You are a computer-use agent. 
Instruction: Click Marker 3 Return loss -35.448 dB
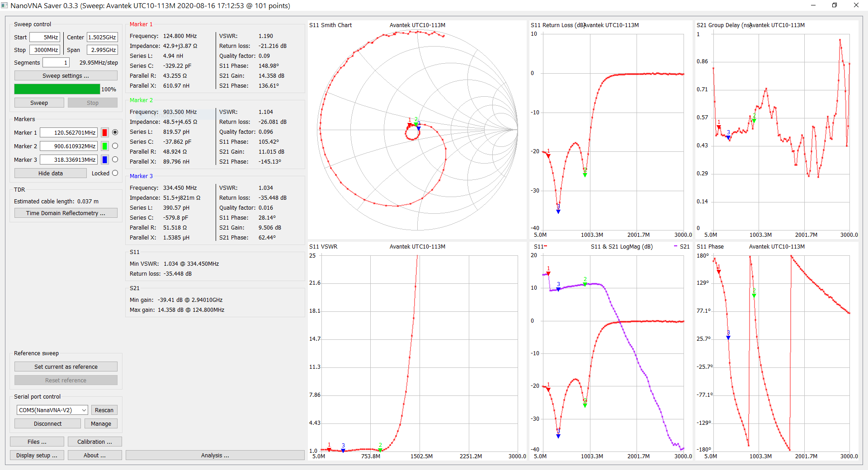(273, 197)
